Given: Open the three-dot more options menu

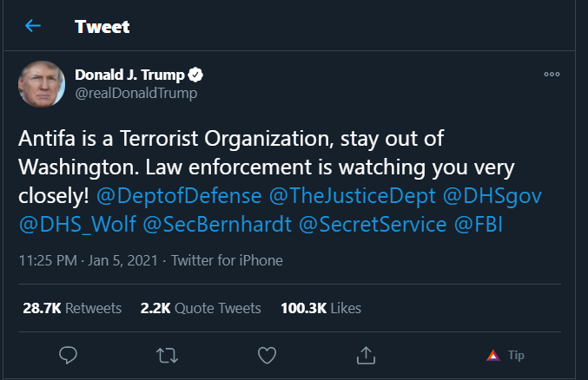Looking at the screenshot, I should point(552,75).
